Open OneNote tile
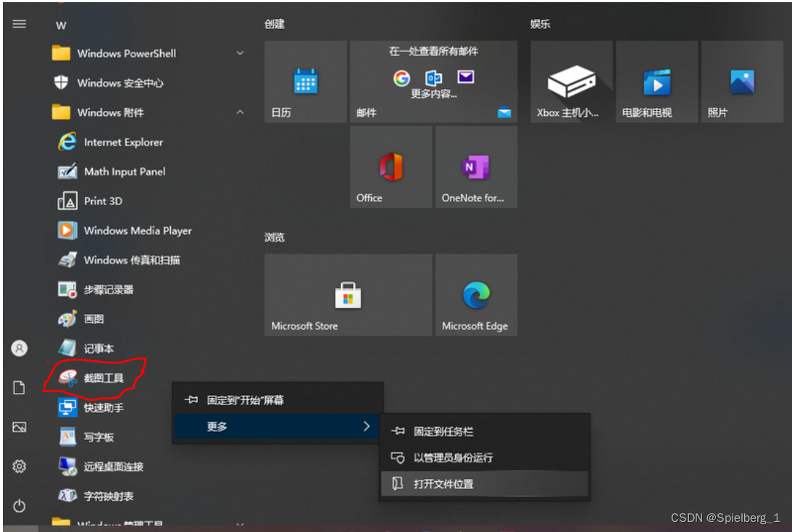Viewport: 792px width, 532px height. (476, 167)
